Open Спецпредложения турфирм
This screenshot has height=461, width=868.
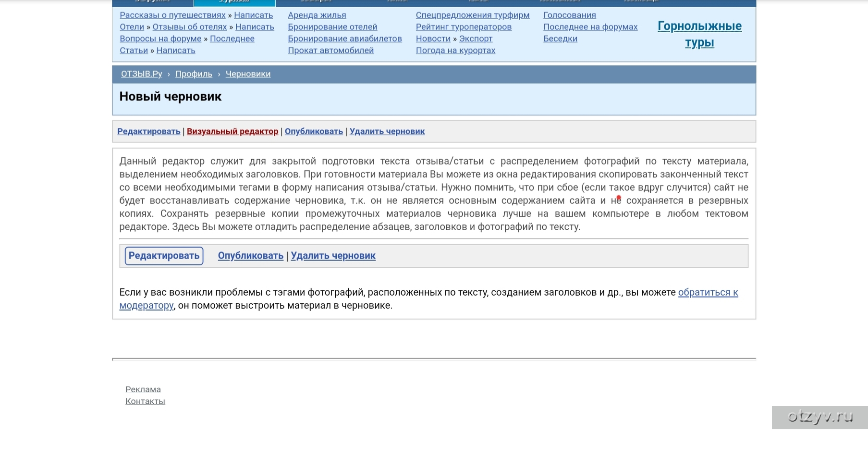pyautogui.click(x=473, y=15)
